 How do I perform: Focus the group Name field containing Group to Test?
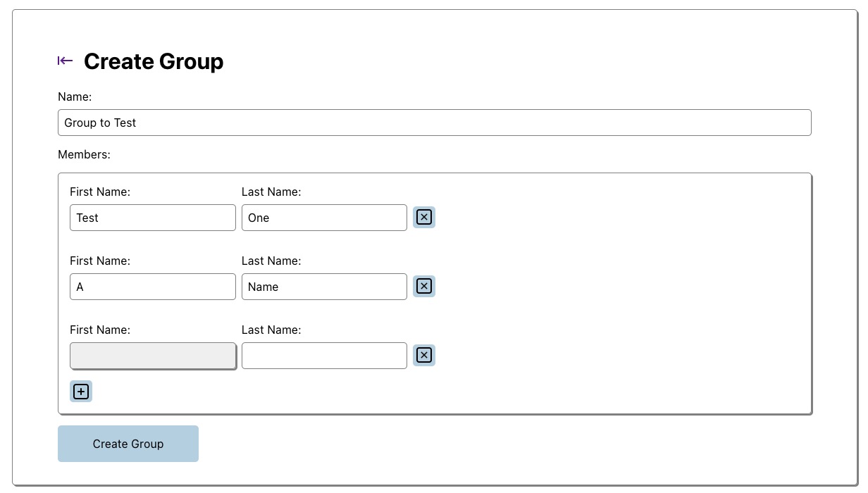(x=434, y=123)
